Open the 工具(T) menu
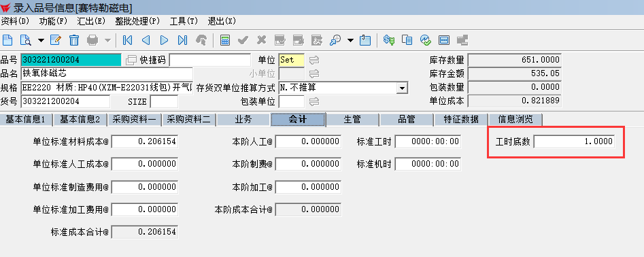Image resolution: width=644 pixels, height=257 pixels. click(x=184, y=21)
